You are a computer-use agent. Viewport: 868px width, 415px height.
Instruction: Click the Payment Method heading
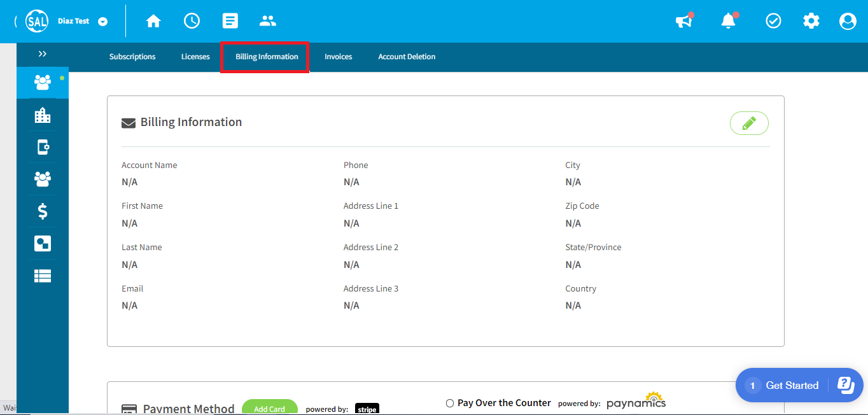tap(188, 409)
